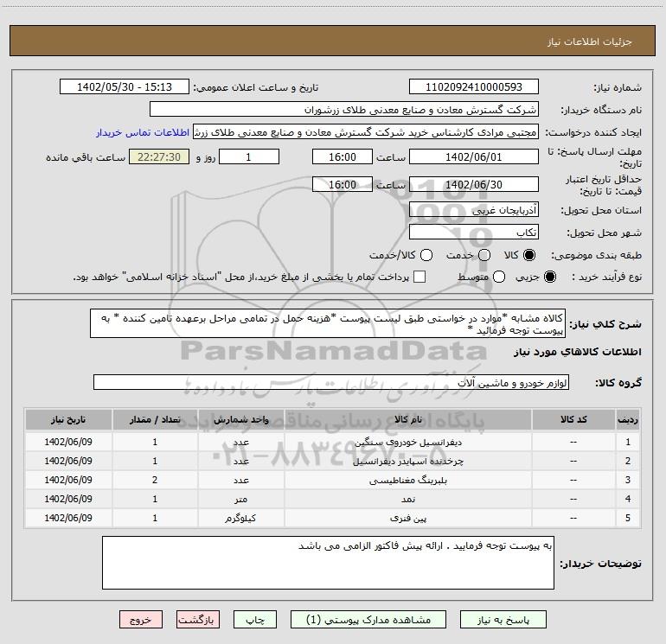Click the delivery city field تکاب
666x644 pixels.
[474, 233]
